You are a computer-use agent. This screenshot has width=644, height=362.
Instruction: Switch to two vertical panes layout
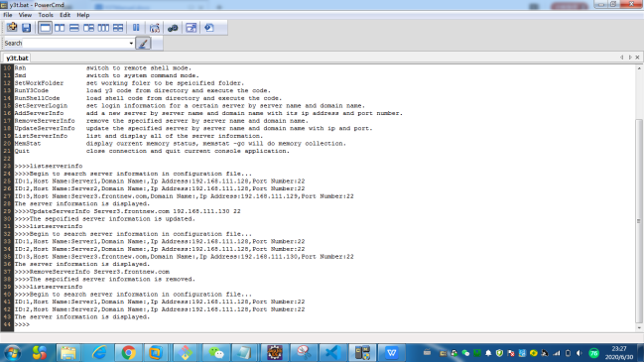[x=60, y=28]
